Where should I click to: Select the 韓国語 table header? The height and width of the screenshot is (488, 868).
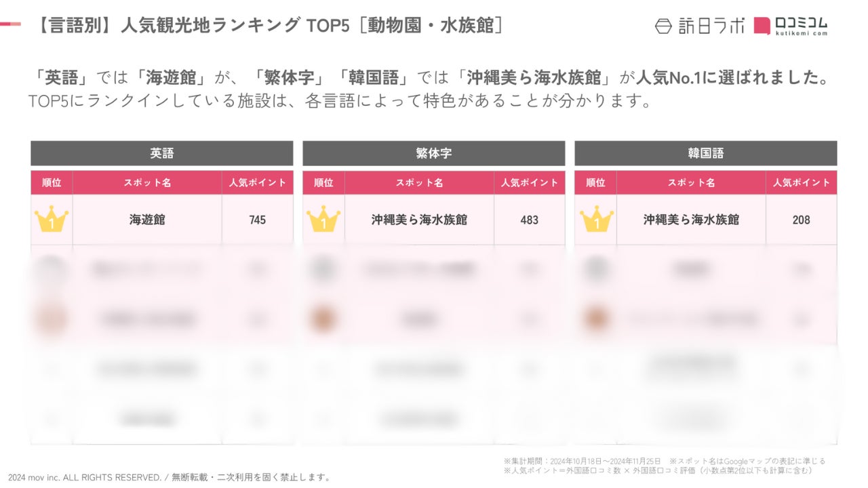coord(706,153)
